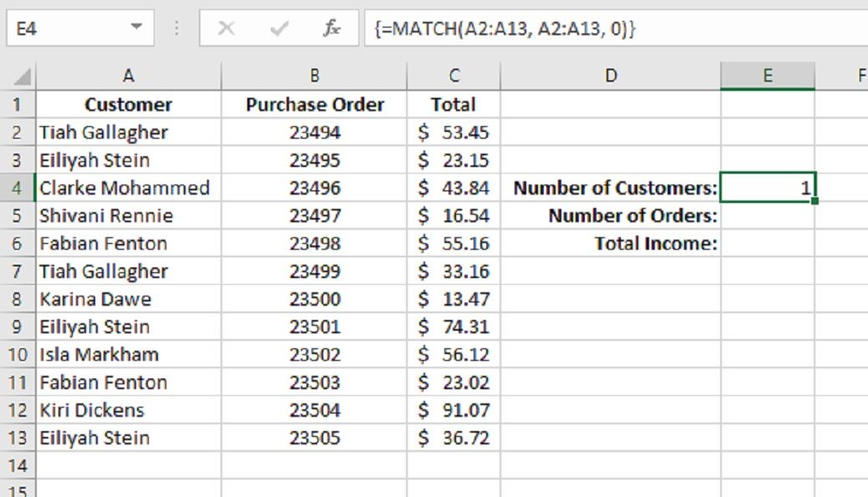Click purchase order 23500 cell
Viewport: 868px width, 497px height.
pyautogui.click(x=314, y=299)
